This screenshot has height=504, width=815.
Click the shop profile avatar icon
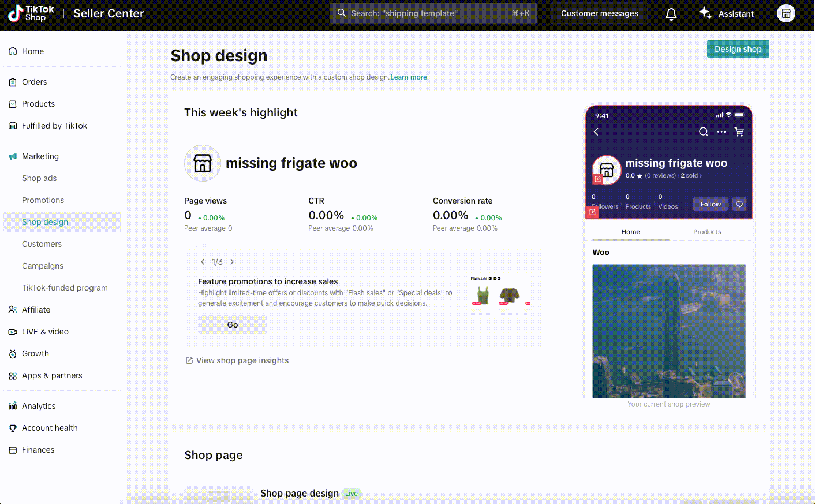(x=786, y=13)
